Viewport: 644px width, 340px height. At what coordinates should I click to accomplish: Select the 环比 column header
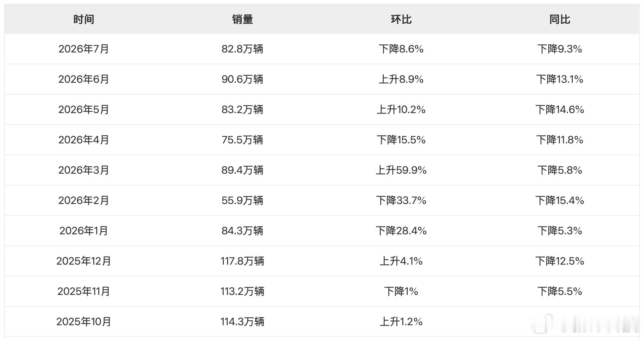coord(401,19)
